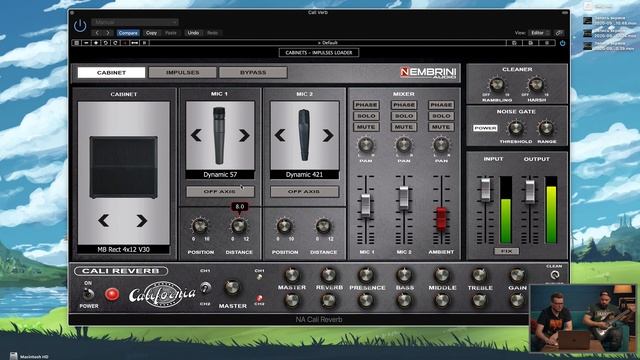This screenshot has width=640, height=360.
Task: Click the Copy button
Action: tap(151, 33)
